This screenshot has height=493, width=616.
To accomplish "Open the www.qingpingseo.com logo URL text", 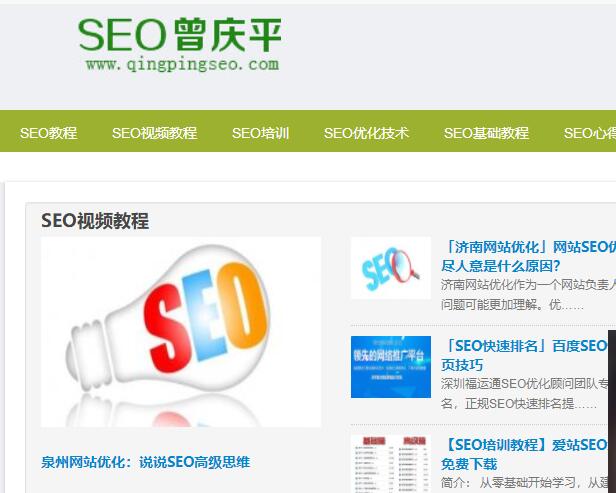I will [x=183, y=64].
